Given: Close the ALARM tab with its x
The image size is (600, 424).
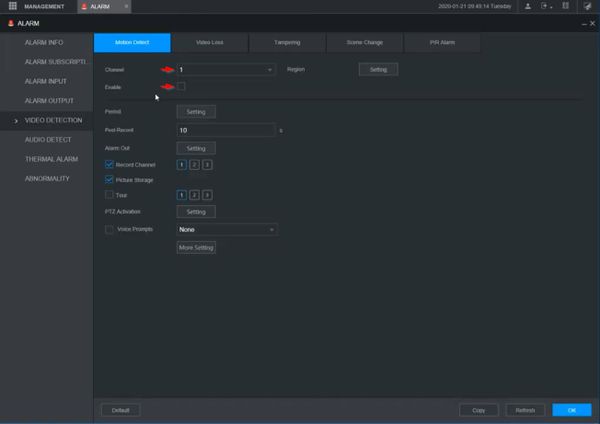Looking at the screenshot, I should (126, 6).
